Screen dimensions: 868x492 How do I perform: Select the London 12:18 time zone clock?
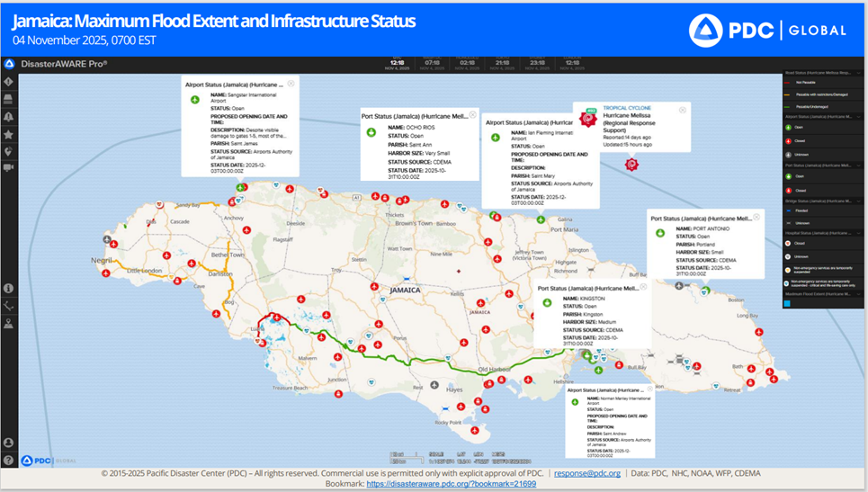tap(572, 64)
